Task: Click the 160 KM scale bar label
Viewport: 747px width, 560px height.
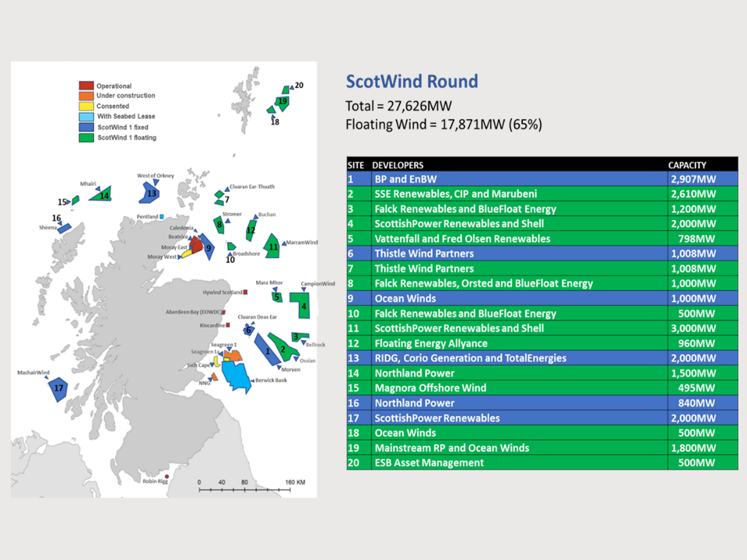Action: 295,482
